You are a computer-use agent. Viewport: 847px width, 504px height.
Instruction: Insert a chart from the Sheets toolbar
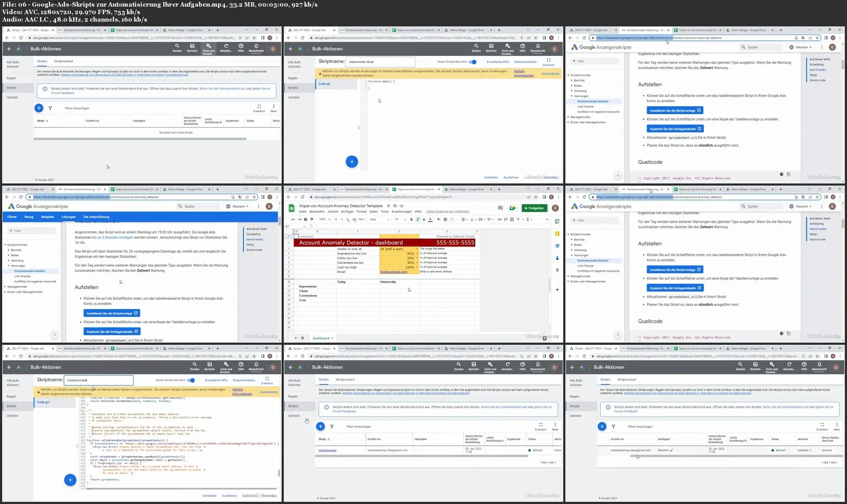(512, 219)
